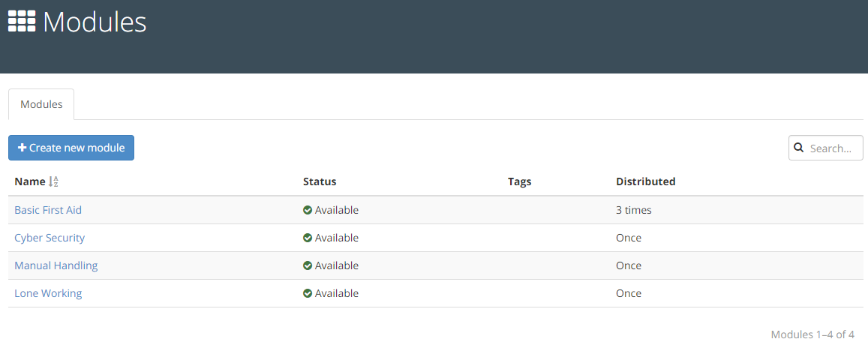Select the Manual Handling module link

pyautogui.click(x=56, y=265)
